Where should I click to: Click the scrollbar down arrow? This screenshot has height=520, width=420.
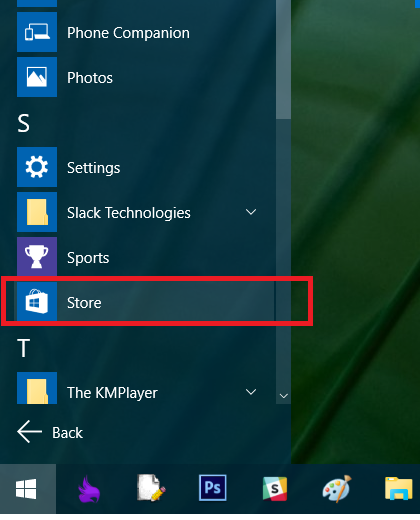tap(284, 396)
